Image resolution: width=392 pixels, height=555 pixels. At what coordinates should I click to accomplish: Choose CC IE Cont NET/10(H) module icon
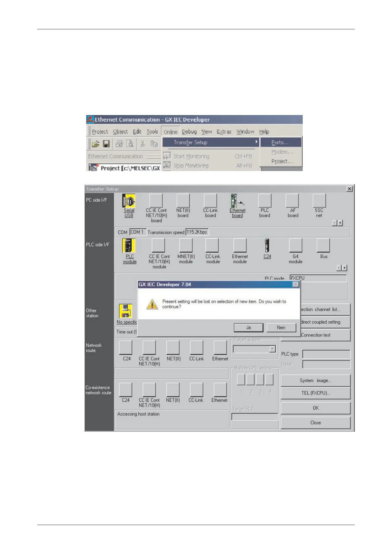[158, 246]
